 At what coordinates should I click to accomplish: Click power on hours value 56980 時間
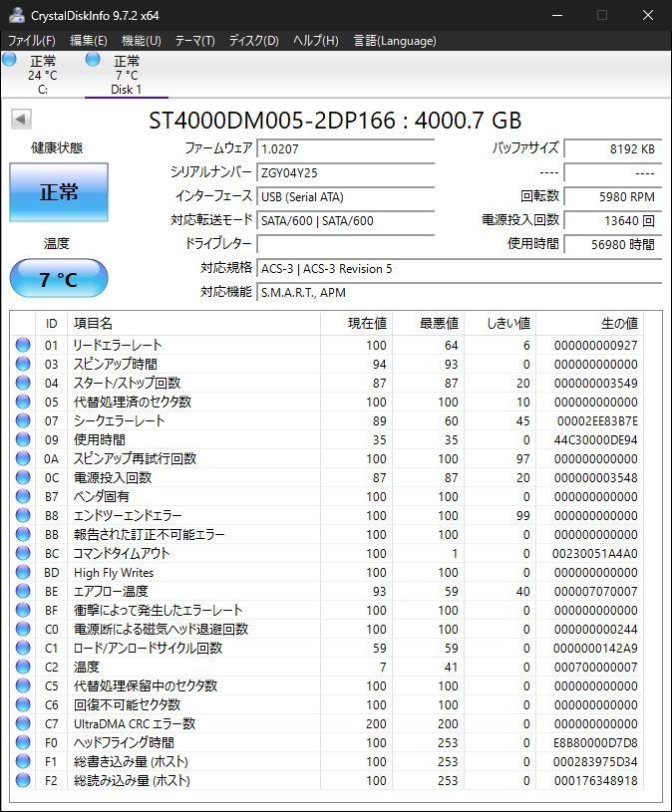[612, 244]
